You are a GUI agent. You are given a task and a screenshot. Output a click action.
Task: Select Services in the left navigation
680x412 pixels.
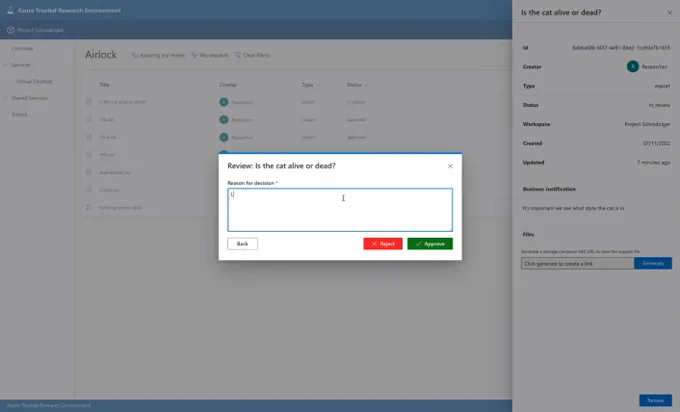(20, 65)
